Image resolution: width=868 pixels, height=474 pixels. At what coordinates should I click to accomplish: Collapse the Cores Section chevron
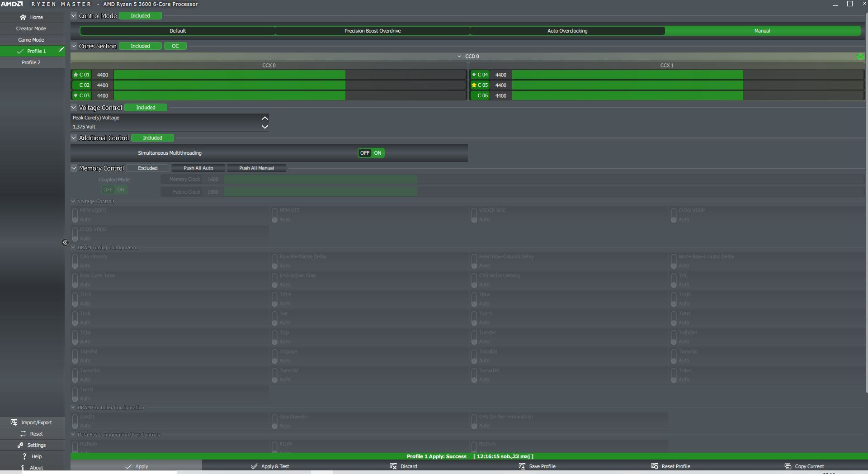click(x=74, y=46)
